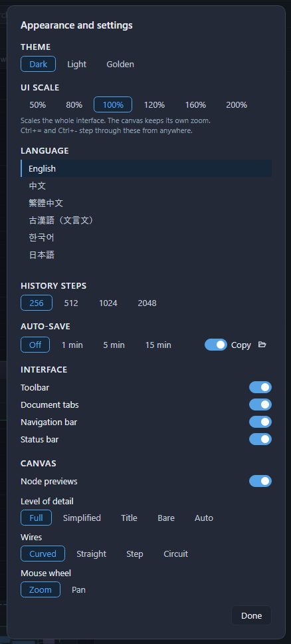Choose 繁體中文 language

146,203
